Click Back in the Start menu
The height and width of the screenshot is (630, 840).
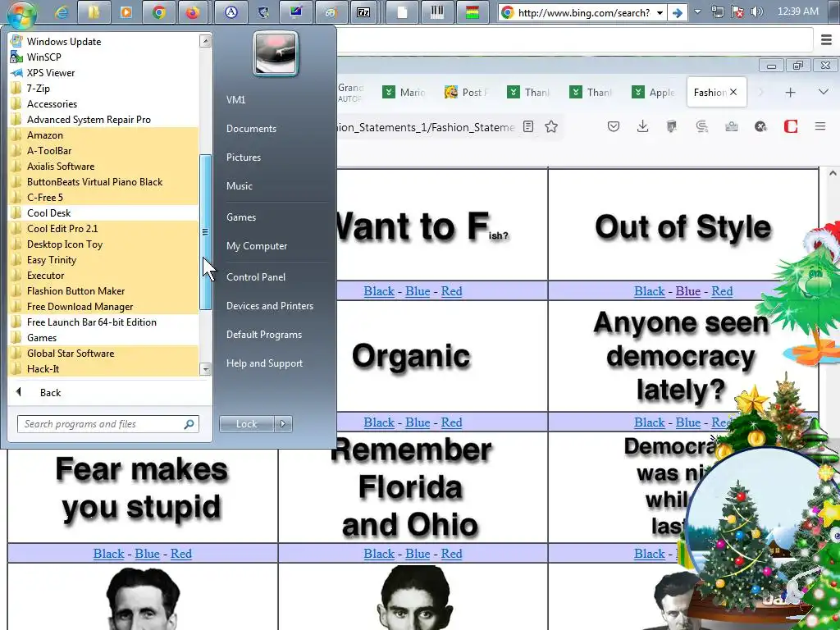point(50,393)
